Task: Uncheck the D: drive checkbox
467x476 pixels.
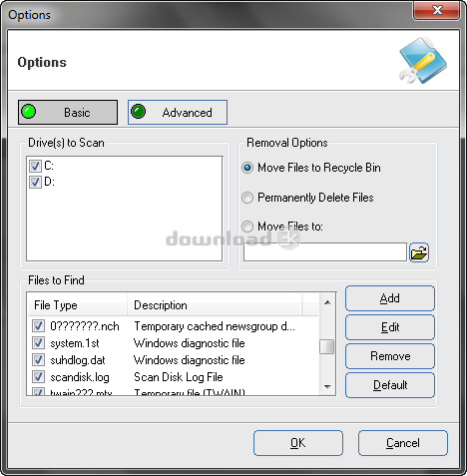Action: [x=35, y=182]
